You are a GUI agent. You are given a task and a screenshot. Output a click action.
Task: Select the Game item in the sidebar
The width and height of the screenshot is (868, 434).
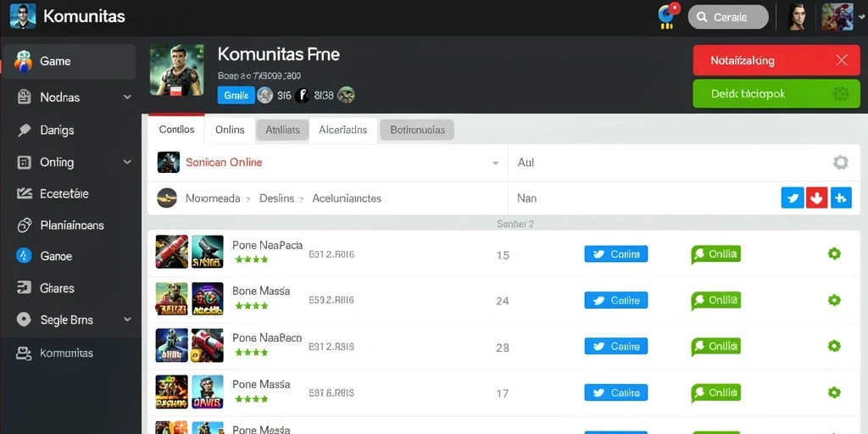click(x=68, y=61)
